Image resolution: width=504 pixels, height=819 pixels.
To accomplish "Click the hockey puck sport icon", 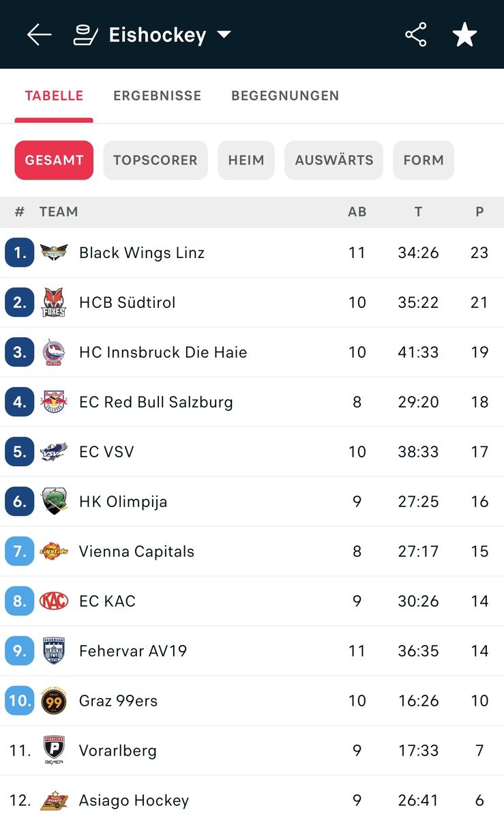I will point(86,35).
